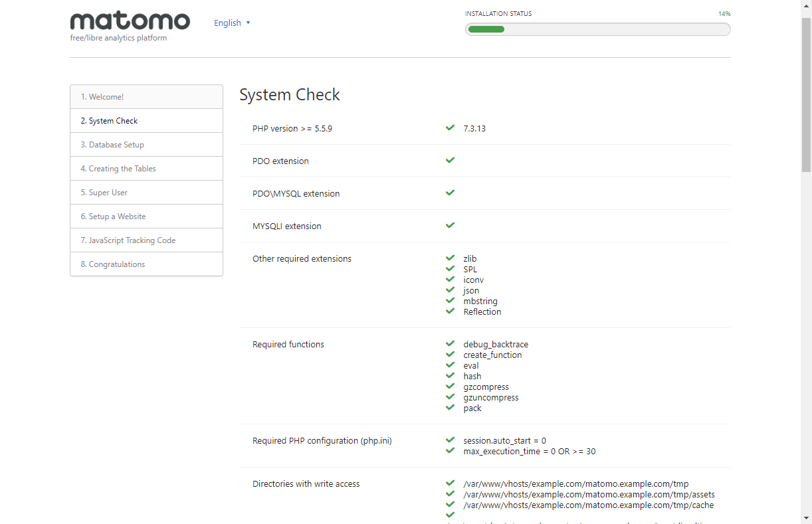Viewport: 812px width, 524px height.
Task: Select the Creating the Tables step
Action: (x=146, y=169)
